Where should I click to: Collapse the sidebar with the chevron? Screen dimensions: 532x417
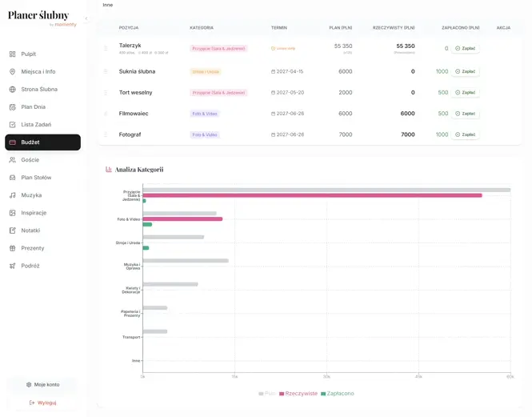point(86,18)
